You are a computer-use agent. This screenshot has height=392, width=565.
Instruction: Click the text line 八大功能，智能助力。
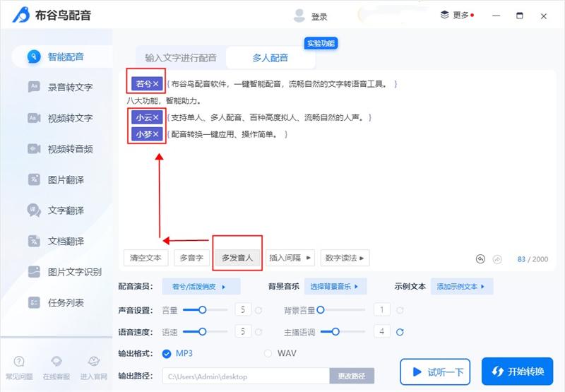click(164, 101)
